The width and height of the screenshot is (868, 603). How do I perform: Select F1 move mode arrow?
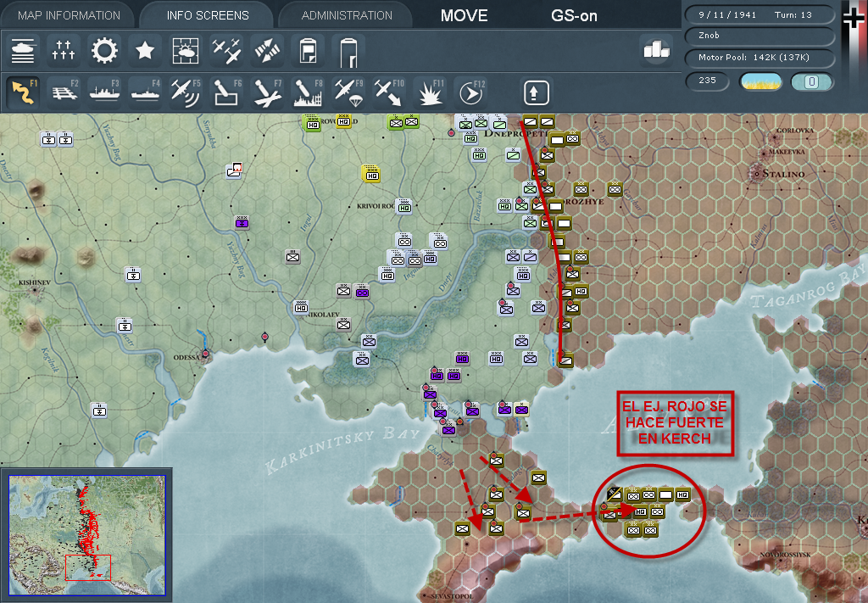[x=24, y=92]
